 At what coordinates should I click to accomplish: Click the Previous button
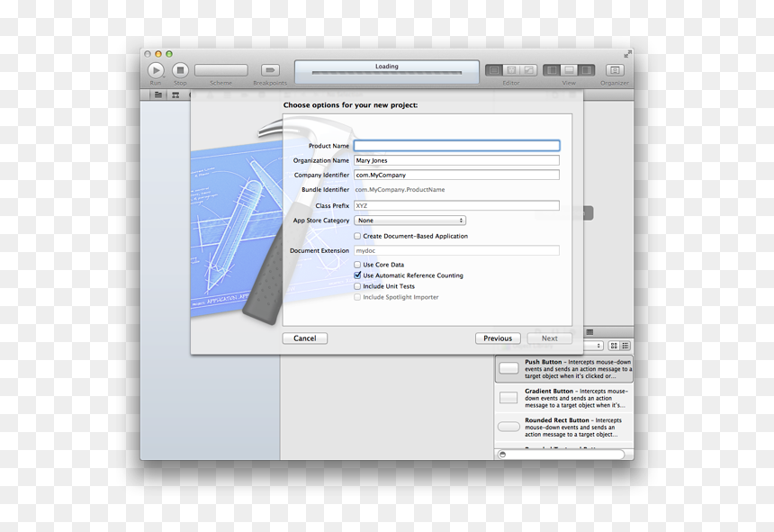(x=498, y=338)
